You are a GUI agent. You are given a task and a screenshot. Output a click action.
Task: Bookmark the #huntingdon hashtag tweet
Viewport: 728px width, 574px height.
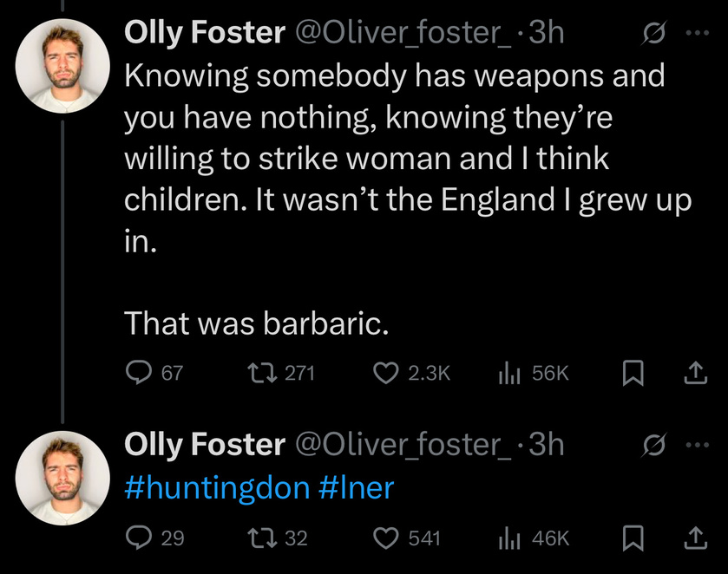pos(634,538)
